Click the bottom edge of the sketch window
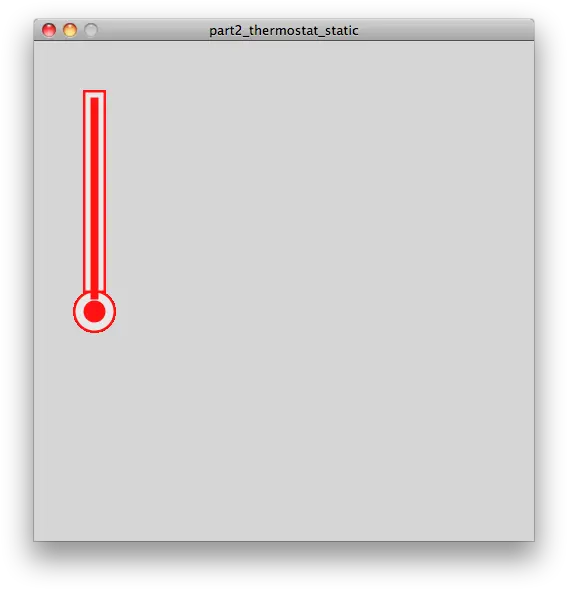The height and width of the screenshot is (589, 567). tap(284, 541)
